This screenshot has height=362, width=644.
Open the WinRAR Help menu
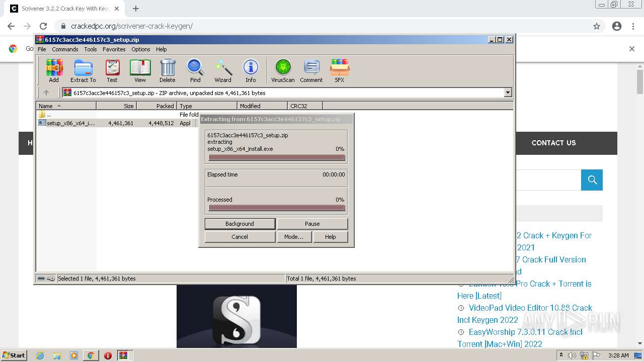(162, 49)
